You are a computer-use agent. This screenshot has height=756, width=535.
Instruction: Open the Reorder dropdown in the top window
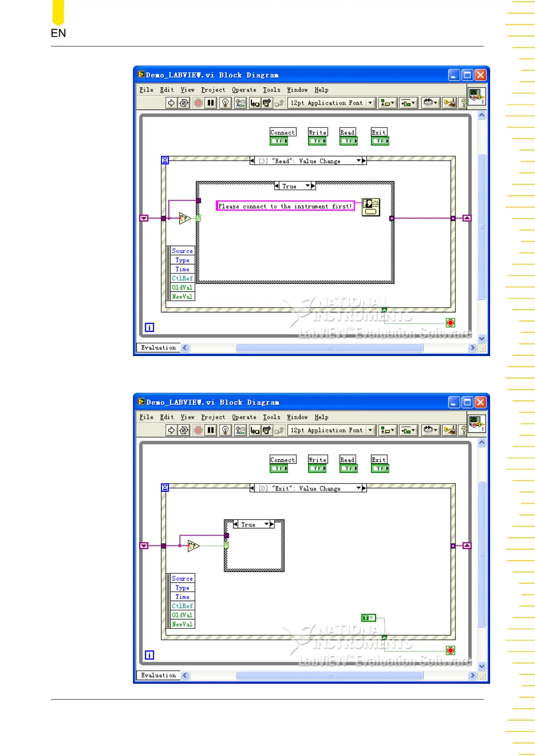point(430,103)
